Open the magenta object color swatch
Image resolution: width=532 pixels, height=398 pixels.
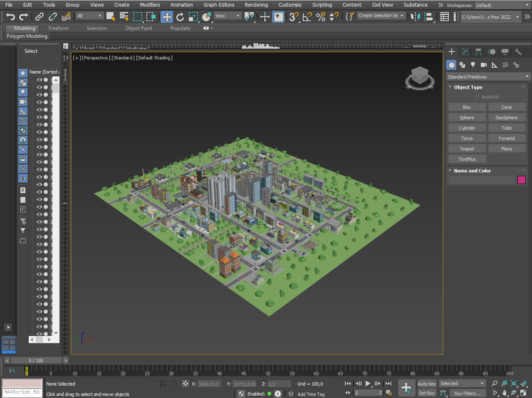(521, 180)
